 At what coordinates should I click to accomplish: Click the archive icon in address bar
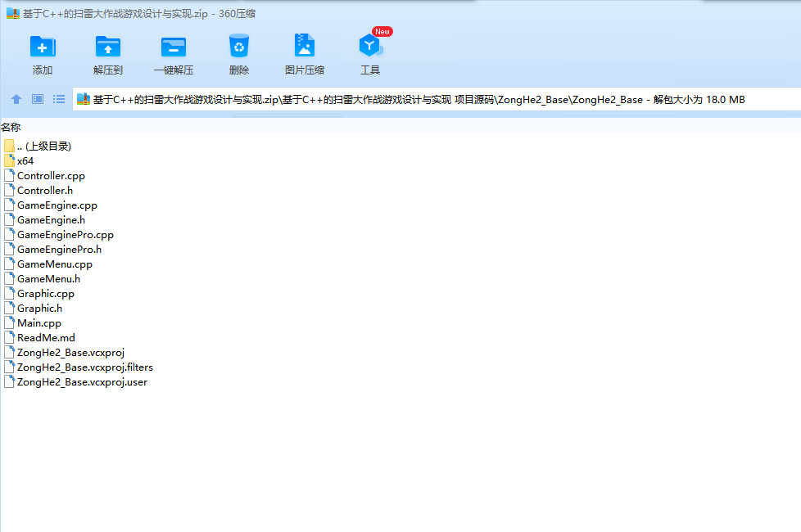coord(84,99)
